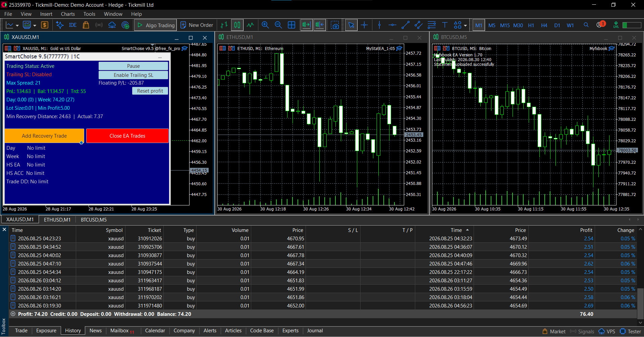Click the tile windows grid icon
Image resolution: width=644 pixels, height=337 pixels.
pos(291,25)
